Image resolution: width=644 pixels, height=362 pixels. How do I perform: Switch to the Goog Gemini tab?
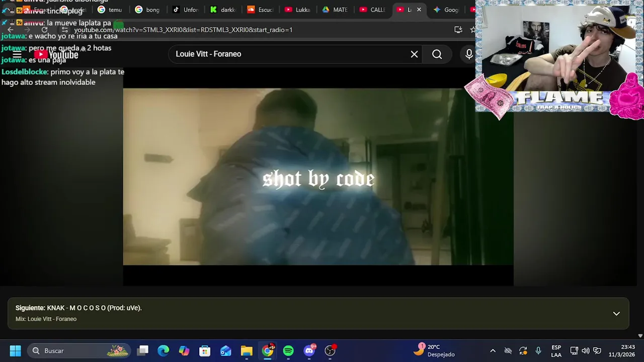(x=446, y=10)
